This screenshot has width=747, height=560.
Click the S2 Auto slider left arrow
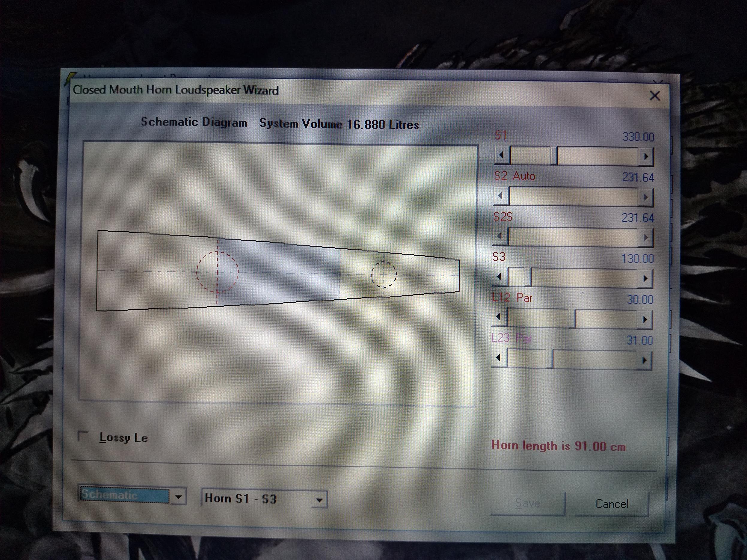pos(501,196)
